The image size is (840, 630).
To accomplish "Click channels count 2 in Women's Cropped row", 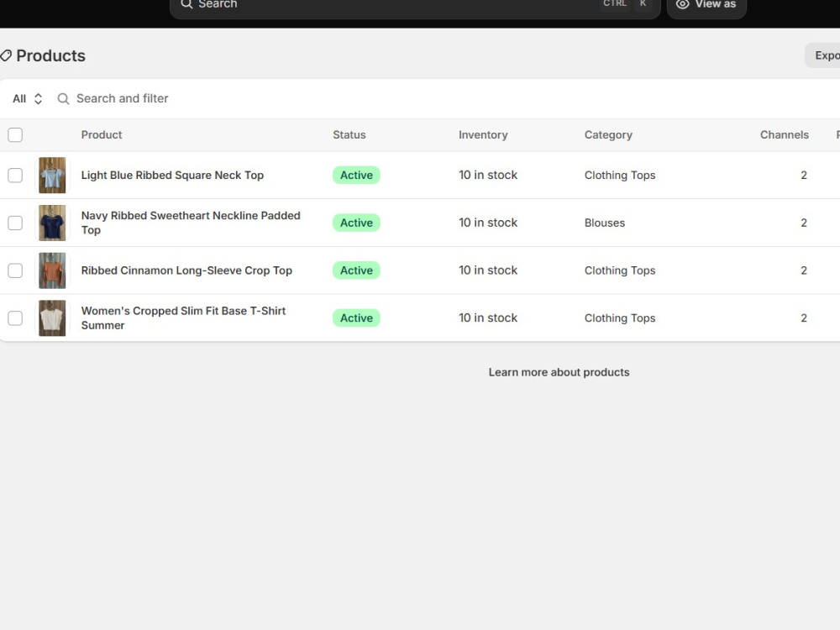I will [x=804, y=318].
